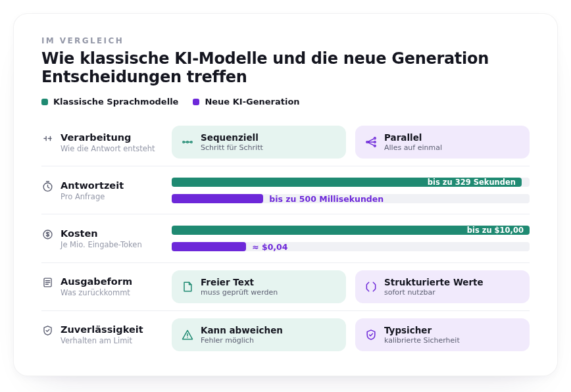Click the dollar coin icon beside Kosten
The height and width of the screenshot is (392, 571).
pyautogui.click(x=48, y=234)
